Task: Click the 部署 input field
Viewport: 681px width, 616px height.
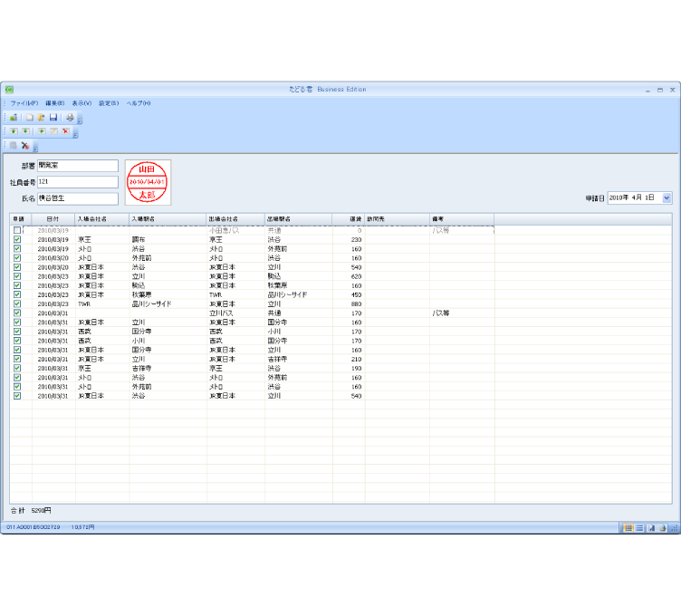Action: 78,166
